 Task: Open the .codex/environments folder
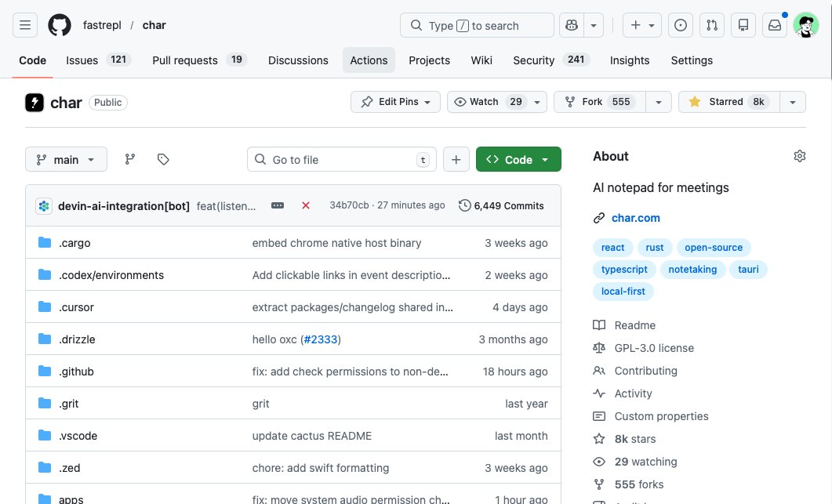coord(111,275)
